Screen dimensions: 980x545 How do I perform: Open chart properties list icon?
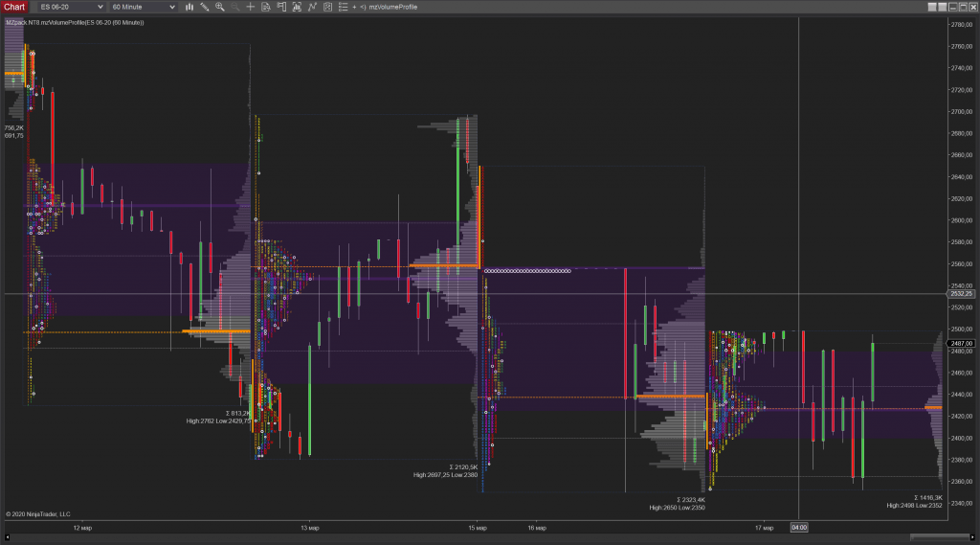click(344, 7)
